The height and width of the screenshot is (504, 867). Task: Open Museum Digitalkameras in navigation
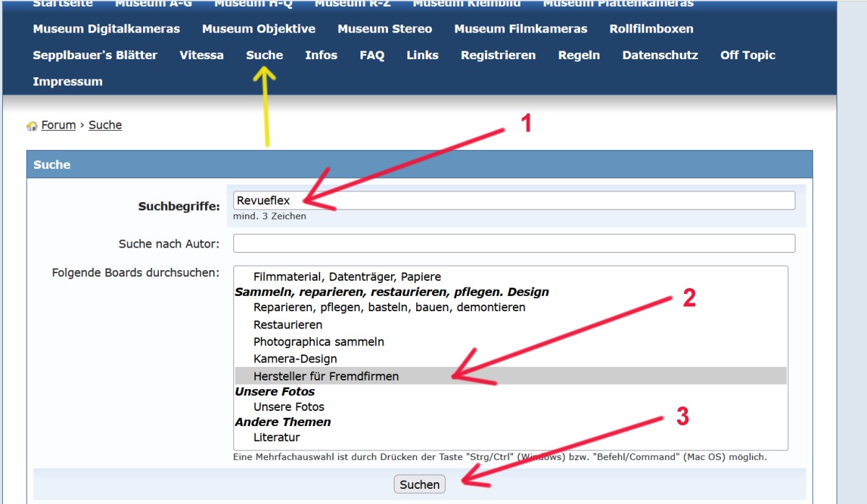click(x=106, y=29)
